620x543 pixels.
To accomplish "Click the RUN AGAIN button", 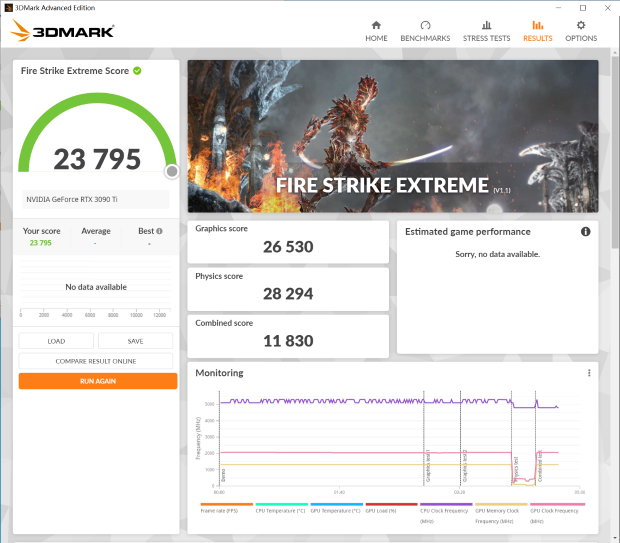I will [x=98, y=381].
